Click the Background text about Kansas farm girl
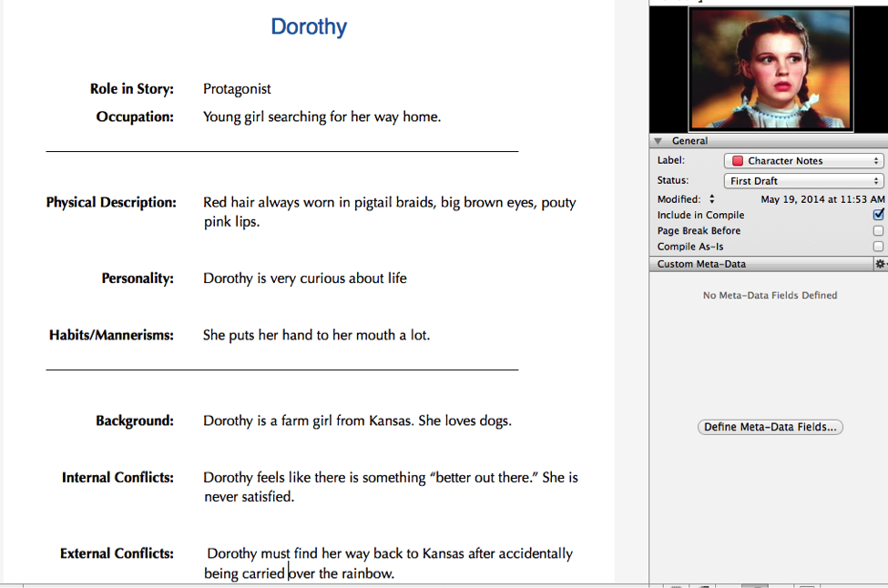Viewport: 888px width, 588px height. [357, 421]
